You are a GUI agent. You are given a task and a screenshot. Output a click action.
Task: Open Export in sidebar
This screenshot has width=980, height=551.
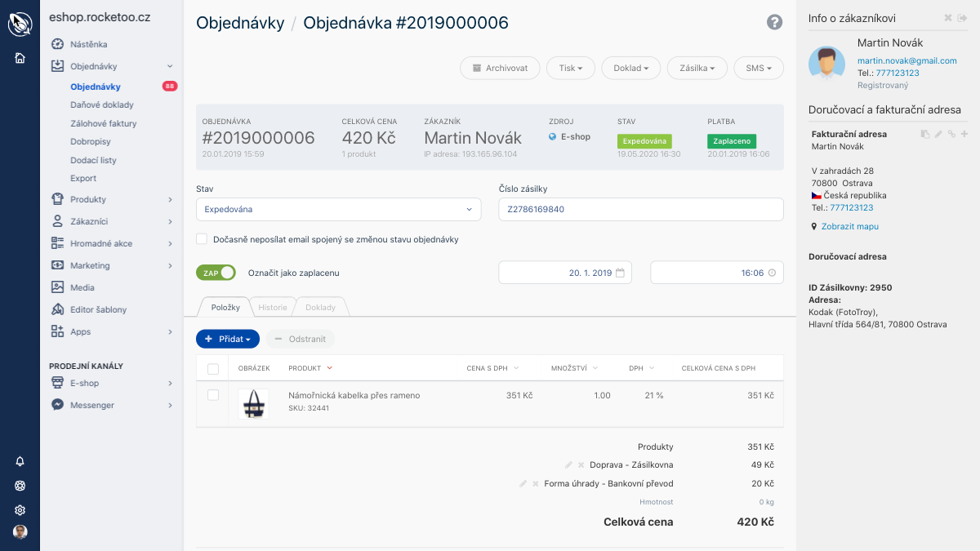pos(83,178)
